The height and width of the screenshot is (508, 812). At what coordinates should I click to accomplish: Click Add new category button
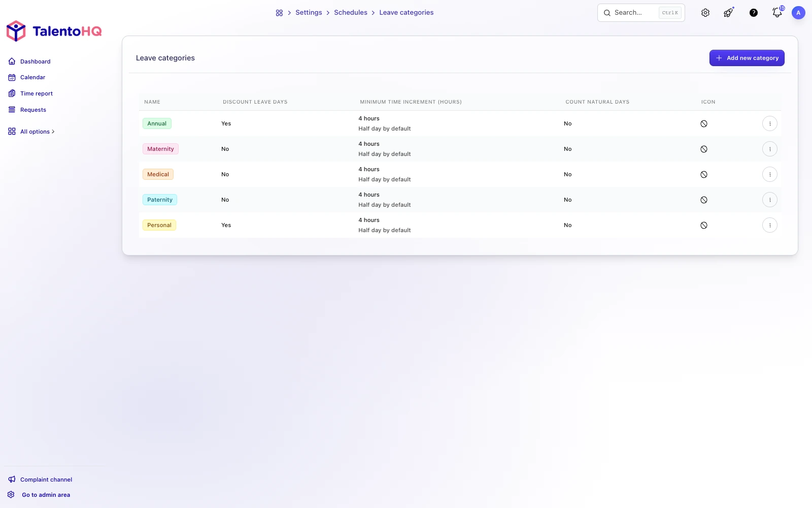(x=747, y=58)
